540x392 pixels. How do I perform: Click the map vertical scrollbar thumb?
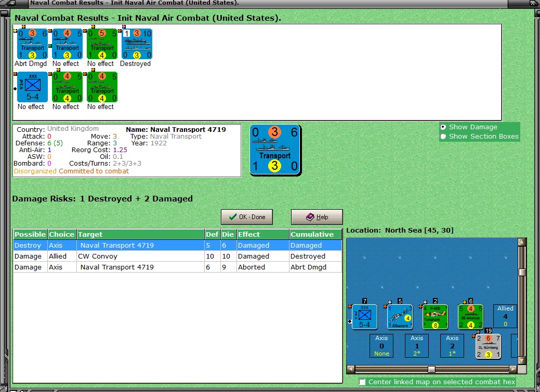click(x=522, y=272)
